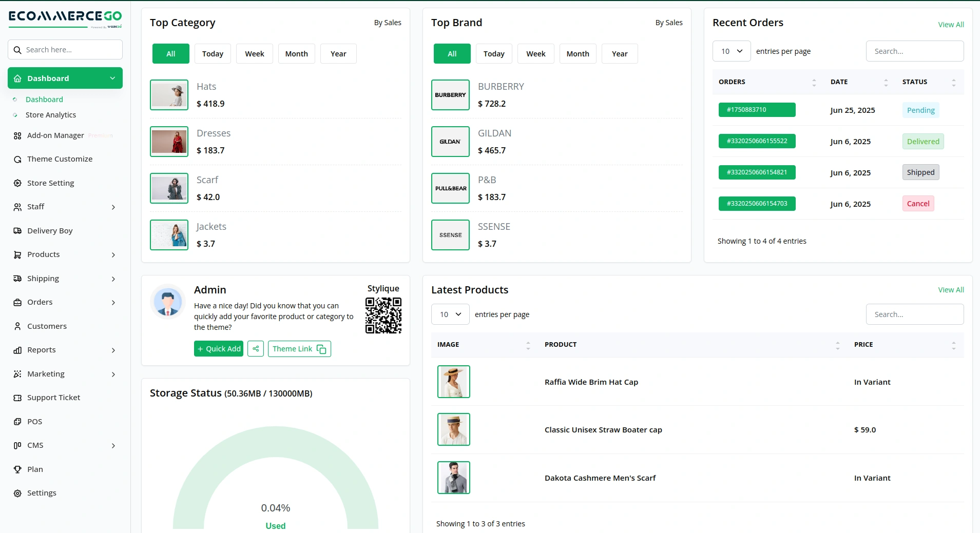The height and width of the screenshot is (533, 980).
Task: Click the Stylique QR code image
Action: (x=383, y=315)
